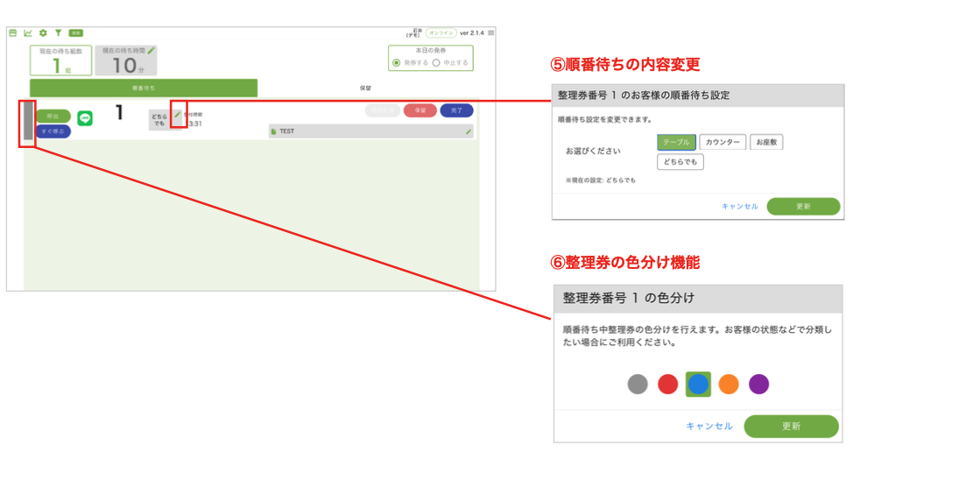Switch to the 順番待ち tab

coord(144,88)
